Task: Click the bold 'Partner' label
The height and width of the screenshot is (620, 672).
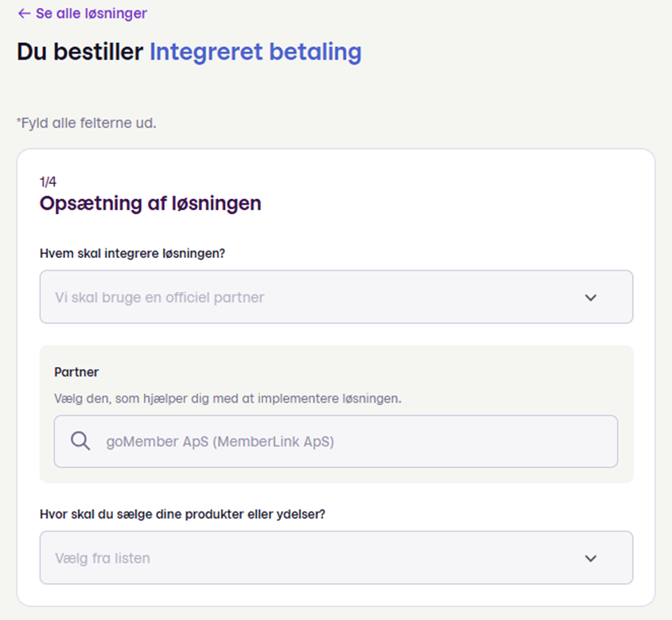Action: 76,372
